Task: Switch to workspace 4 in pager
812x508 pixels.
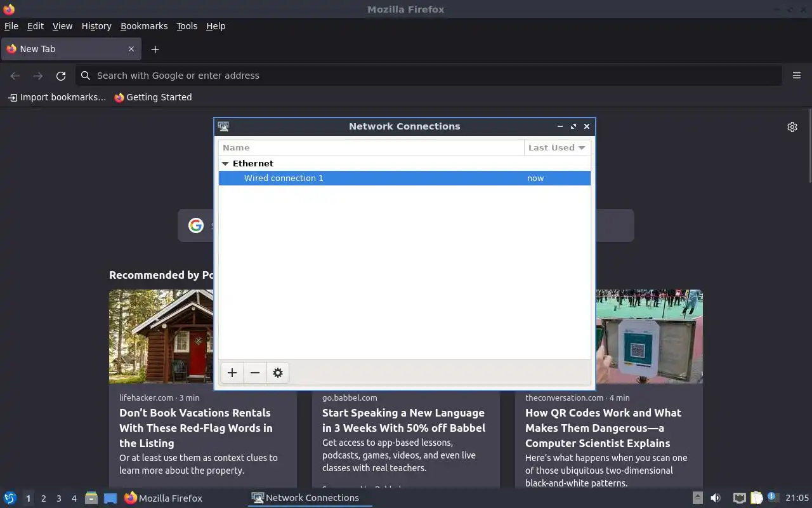Action: (x=74, y=498)
